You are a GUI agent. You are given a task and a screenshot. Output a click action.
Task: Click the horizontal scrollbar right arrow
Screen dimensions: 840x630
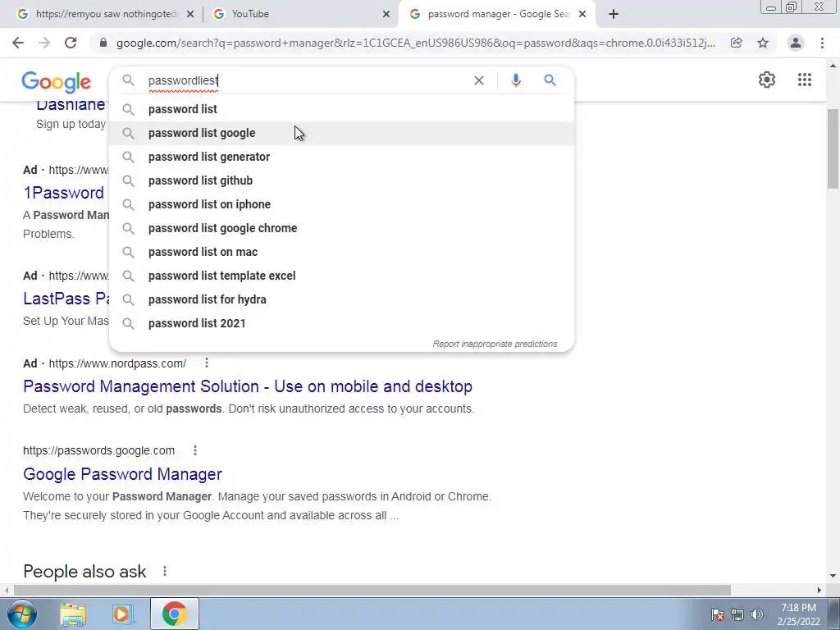point(819,590)
